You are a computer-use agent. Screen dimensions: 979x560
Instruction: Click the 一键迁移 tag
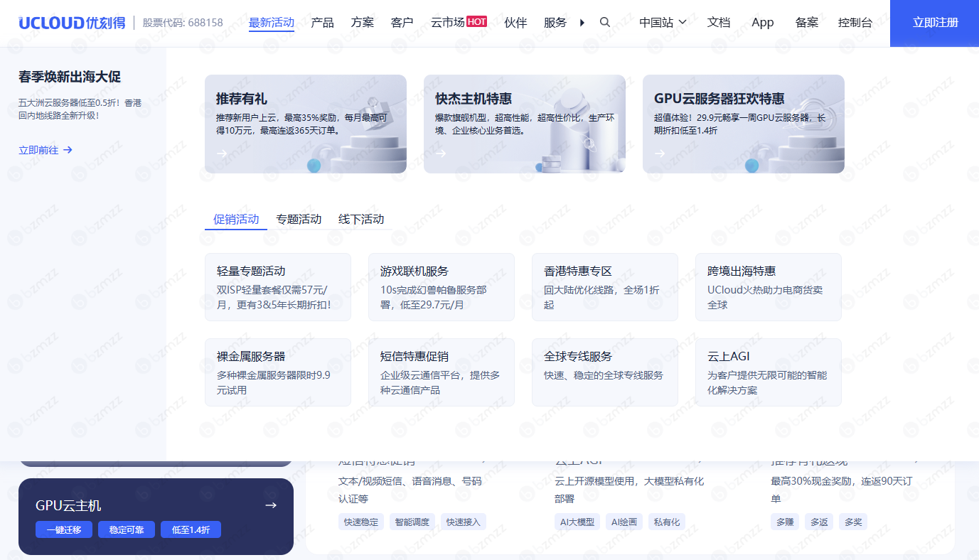point(64,529)
